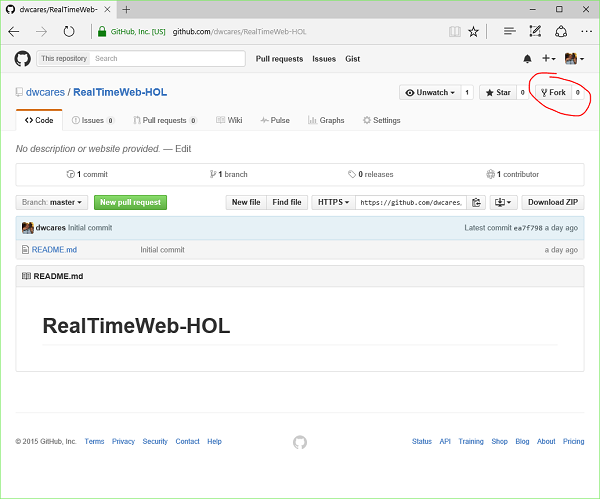This screenshot has width=600, height=499.
Task: Open the Pricing footer link
Action: [x=573, y=441]
